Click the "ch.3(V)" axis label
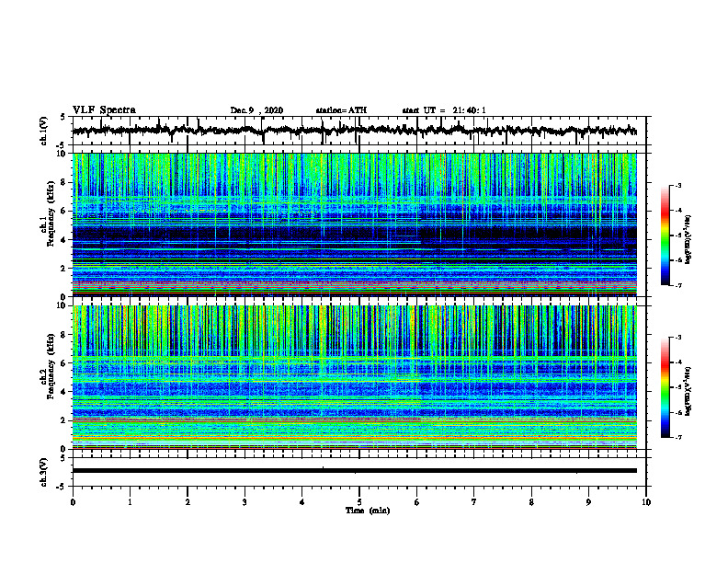The image size is (728, 563). (x=43, y=472)
